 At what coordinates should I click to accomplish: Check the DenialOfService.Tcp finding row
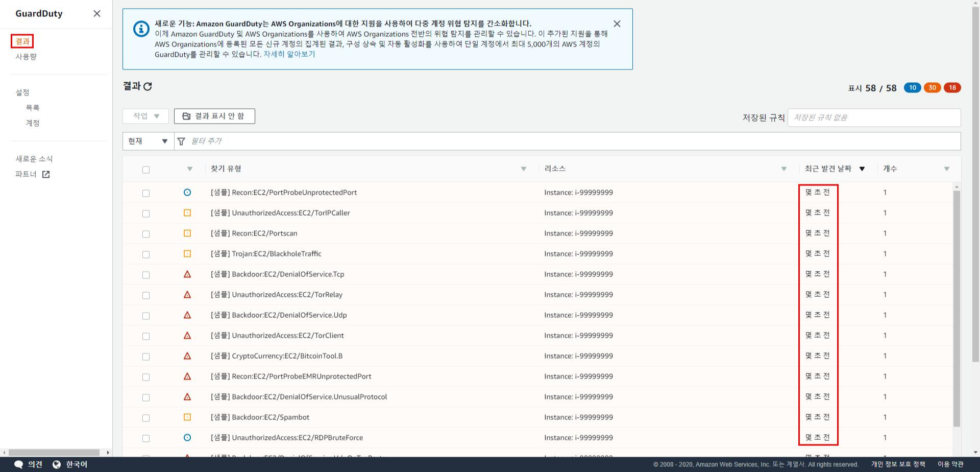pyautogui.click(x=146, y=275)
